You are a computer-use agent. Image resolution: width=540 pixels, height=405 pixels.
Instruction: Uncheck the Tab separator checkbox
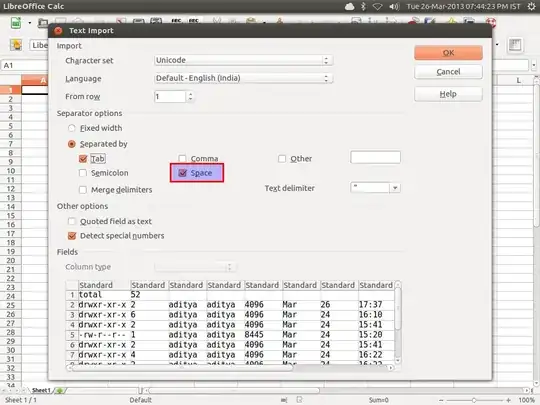point(83,159)
